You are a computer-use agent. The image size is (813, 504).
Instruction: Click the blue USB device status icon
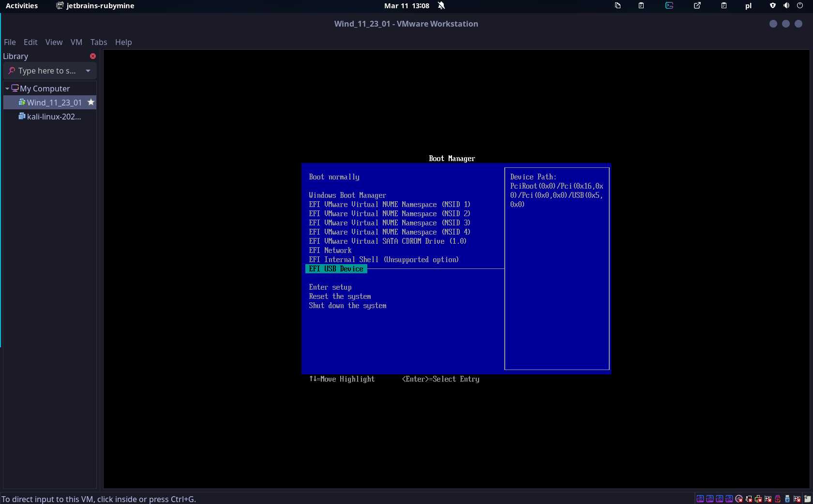click(787, 499)
